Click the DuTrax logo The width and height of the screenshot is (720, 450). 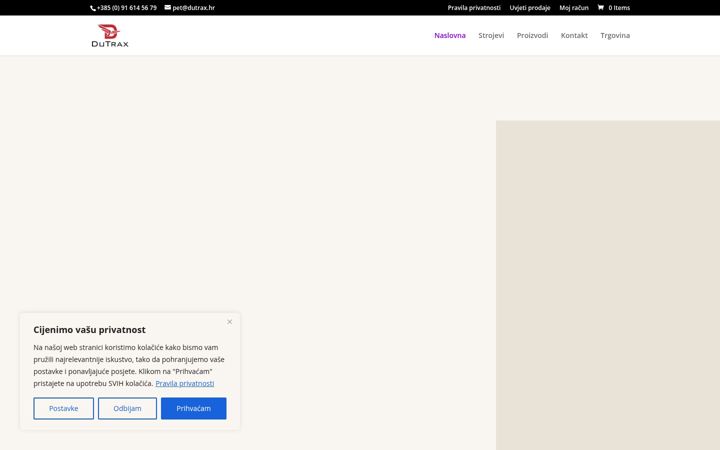110,35
